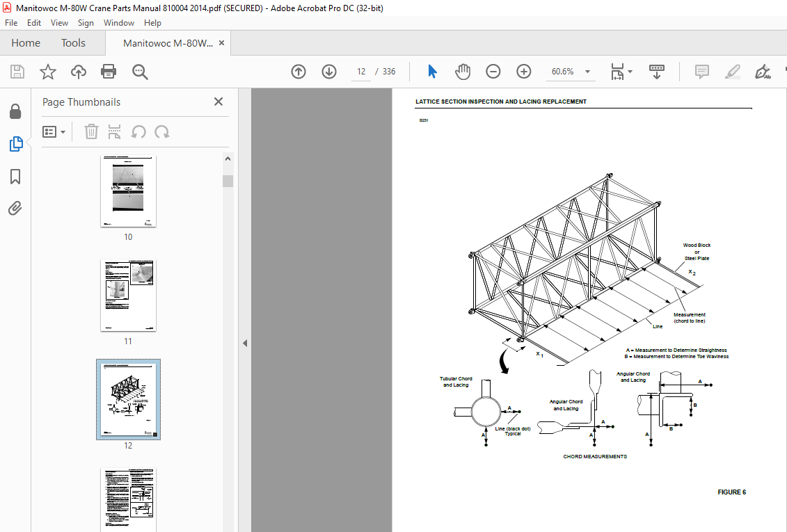The width and height of the screenshot is (787, 532).
Task: Click thumbnails scrollbar up arrow
Action: [228, 159]
